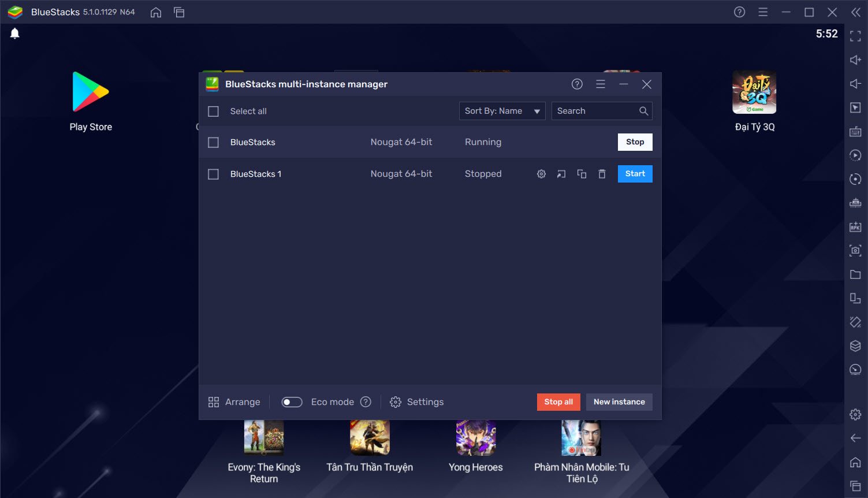Minimize the multi-instance manager window
The image size is (868, 498).
(624, 84)
